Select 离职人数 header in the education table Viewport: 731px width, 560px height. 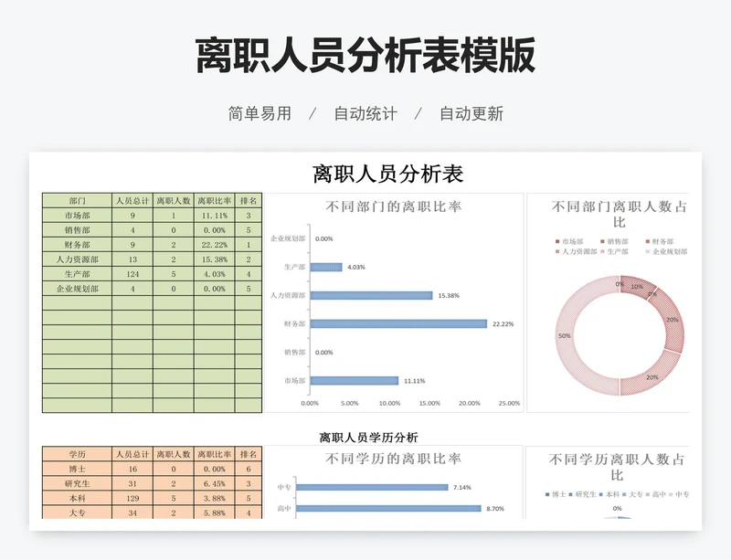[174, 454]
